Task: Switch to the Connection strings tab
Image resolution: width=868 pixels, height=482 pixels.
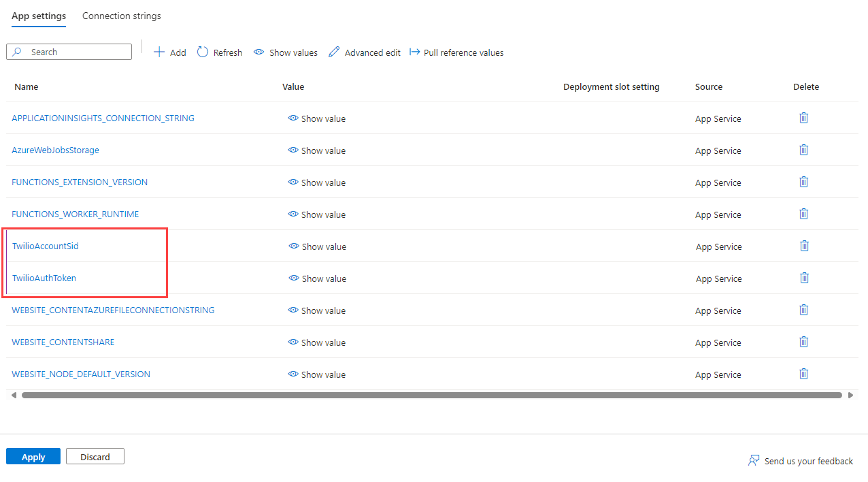Action: pos(122,16)
